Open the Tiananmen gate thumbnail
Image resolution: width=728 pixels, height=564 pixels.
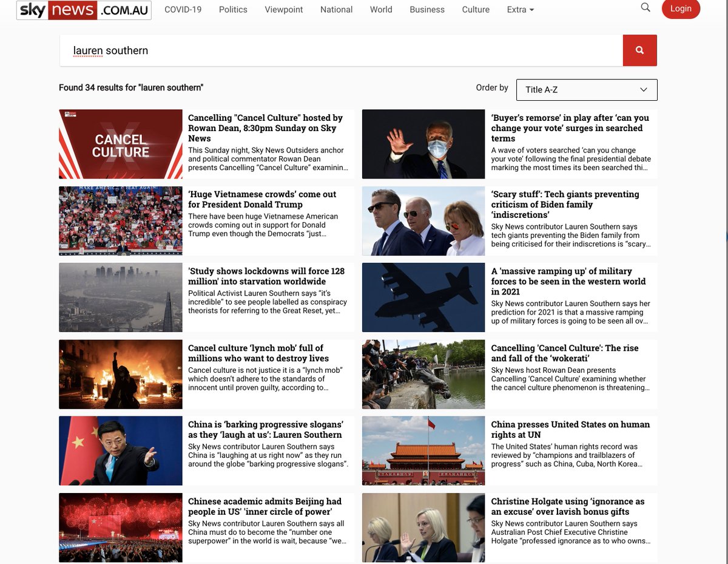click(423, 450)
